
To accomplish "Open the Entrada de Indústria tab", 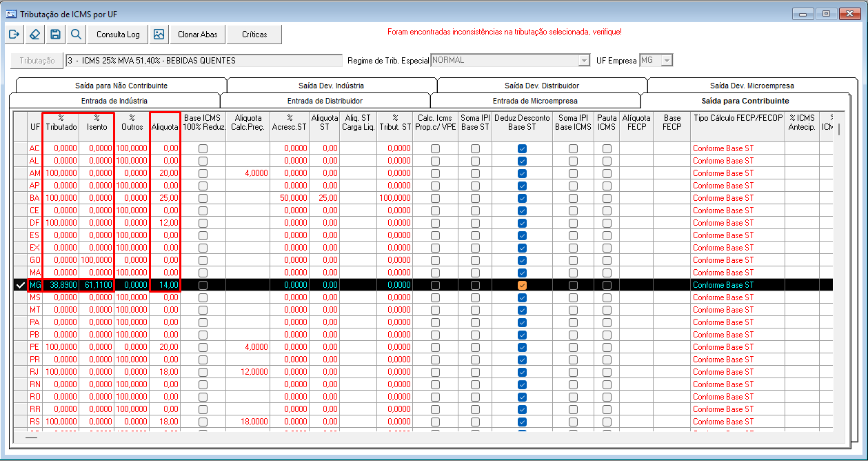I will (114, 101).
